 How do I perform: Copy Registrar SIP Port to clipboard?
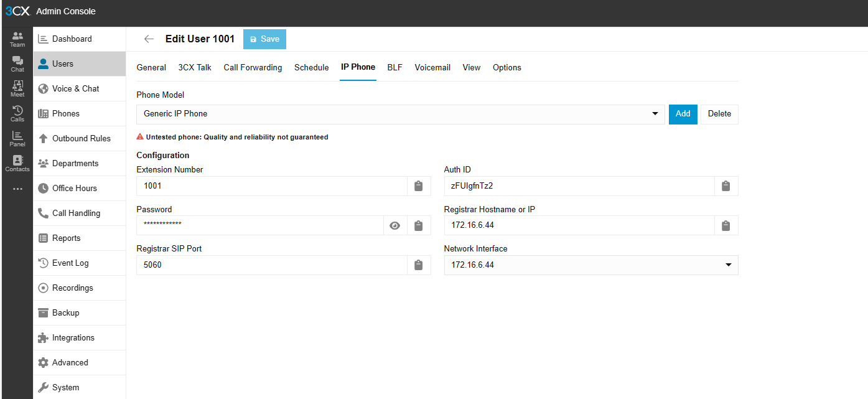point(419,265)
